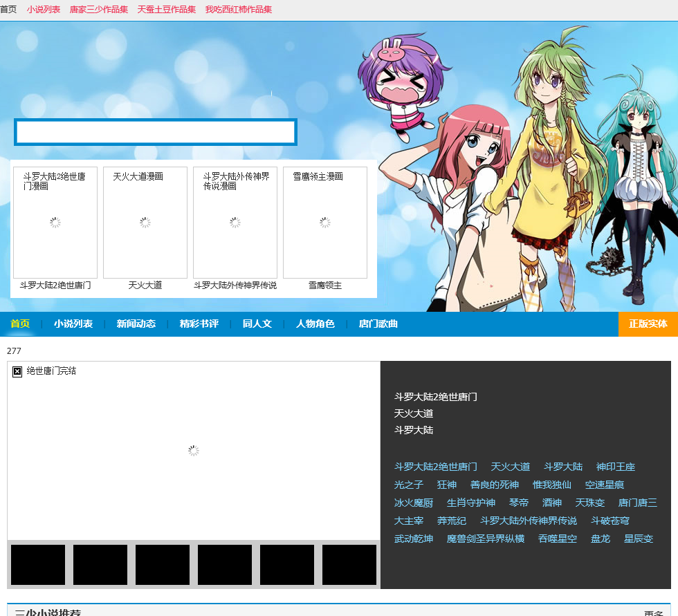Click white 斗罗大陆 in dark panel
The image size is (678, 616).
414,430
